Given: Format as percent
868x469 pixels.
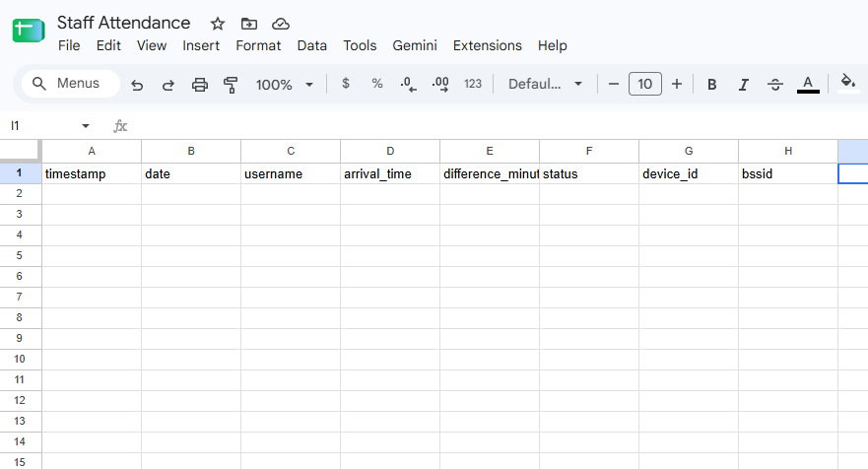Looking at the screenshot, I should pyautogui.click(x=377, y=84).
